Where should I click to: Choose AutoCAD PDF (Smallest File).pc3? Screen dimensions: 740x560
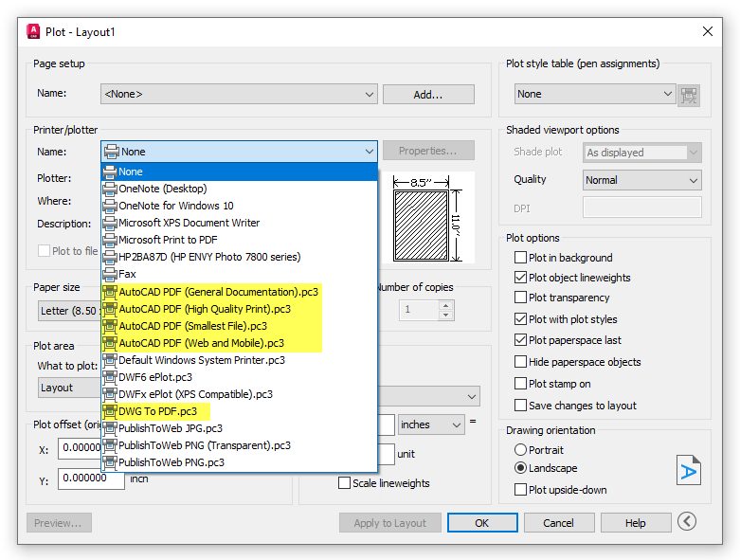pyautogui.click(x=239, y=326)
